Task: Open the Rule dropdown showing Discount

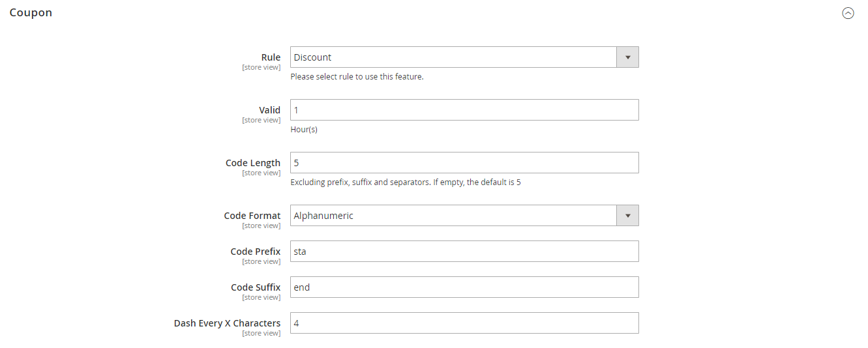Action: pos(453,57)
